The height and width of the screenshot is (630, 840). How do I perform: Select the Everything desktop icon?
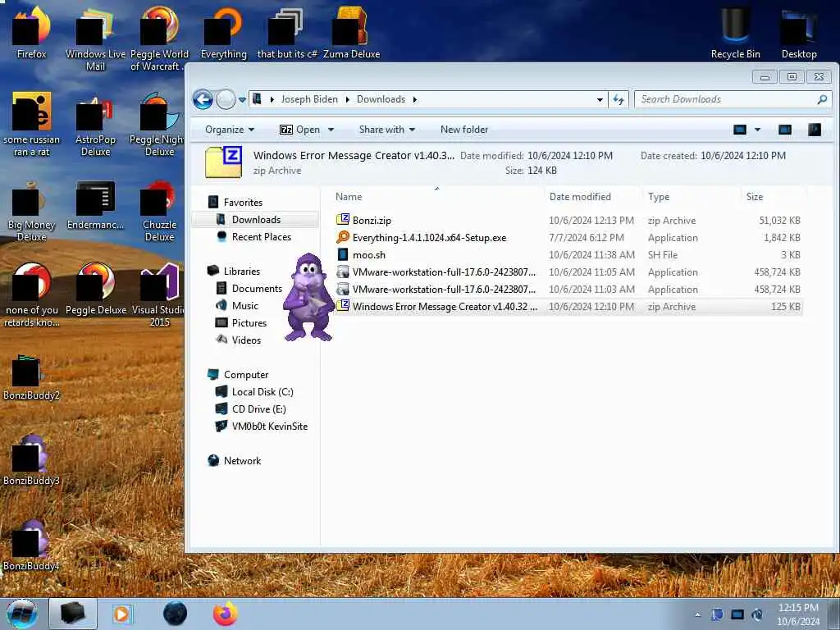224,33
